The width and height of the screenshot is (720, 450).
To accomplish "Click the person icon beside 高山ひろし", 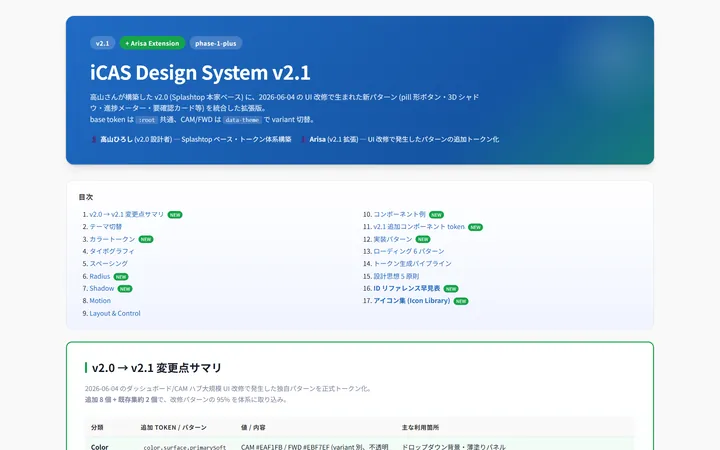I will click(x=94, y=139).
